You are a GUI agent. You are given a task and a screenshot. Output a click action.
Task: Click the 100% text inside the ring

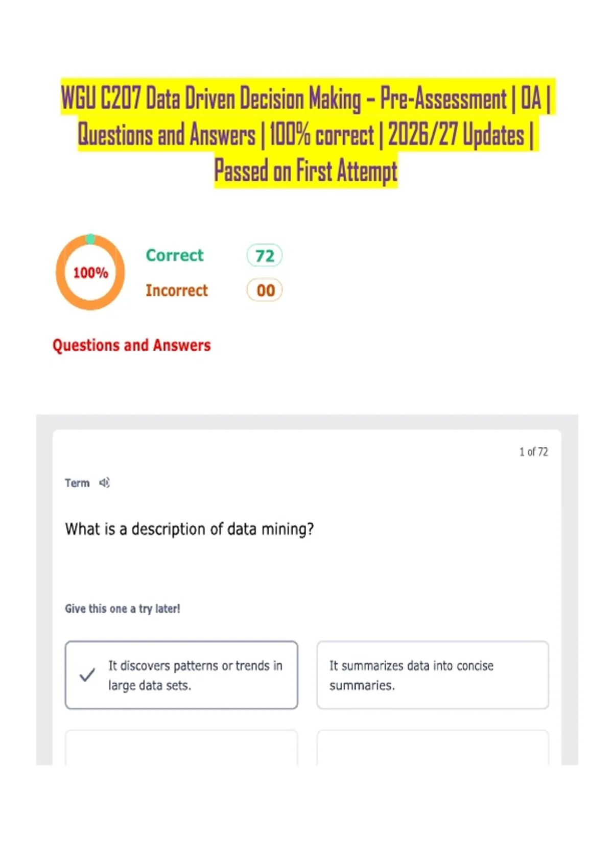90,273
